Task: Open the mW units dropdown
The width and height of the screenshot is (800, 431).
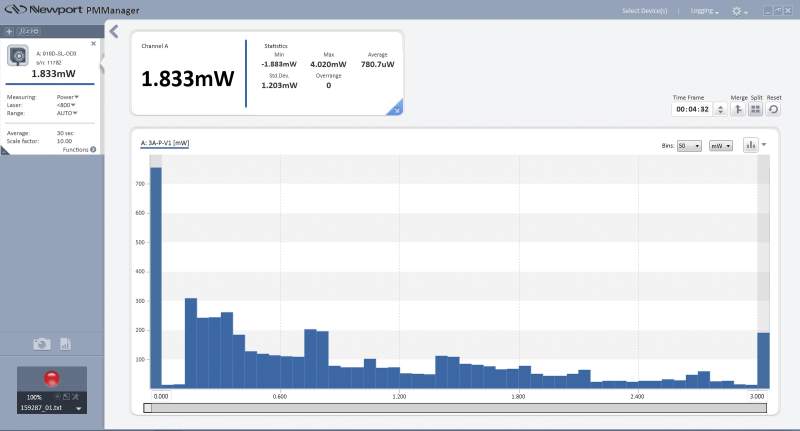Action: point(721,146)
